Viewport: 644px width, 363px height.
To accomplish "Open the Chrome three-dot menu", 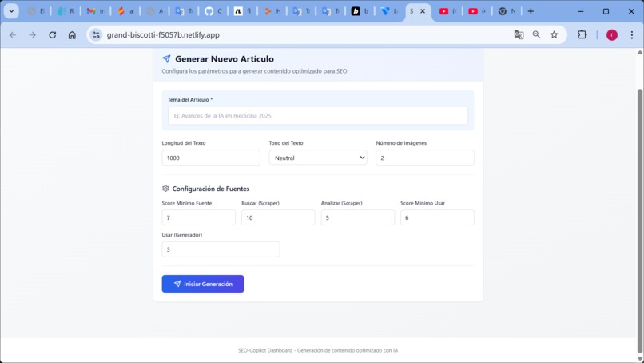I will coord(632,35).
